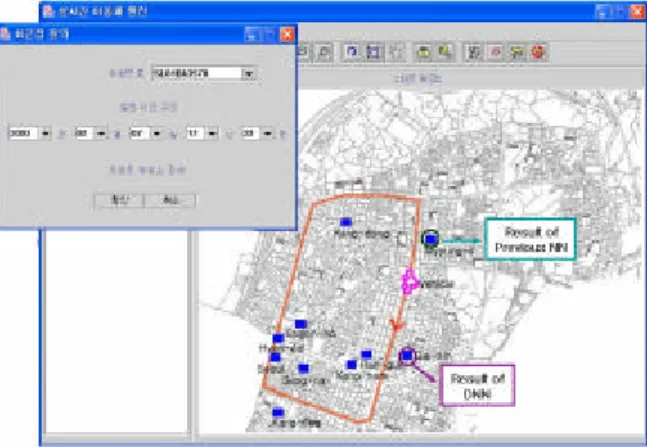Select the magnifier zoom tool icon
This screenshot has width=647, height=447.
324,52
